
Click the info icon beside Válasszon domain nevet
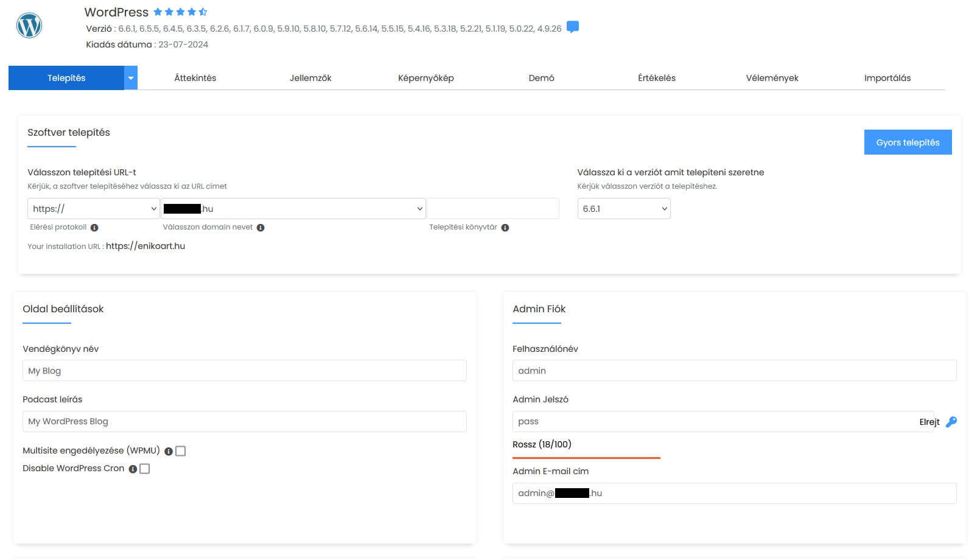(x=261, y=227)
